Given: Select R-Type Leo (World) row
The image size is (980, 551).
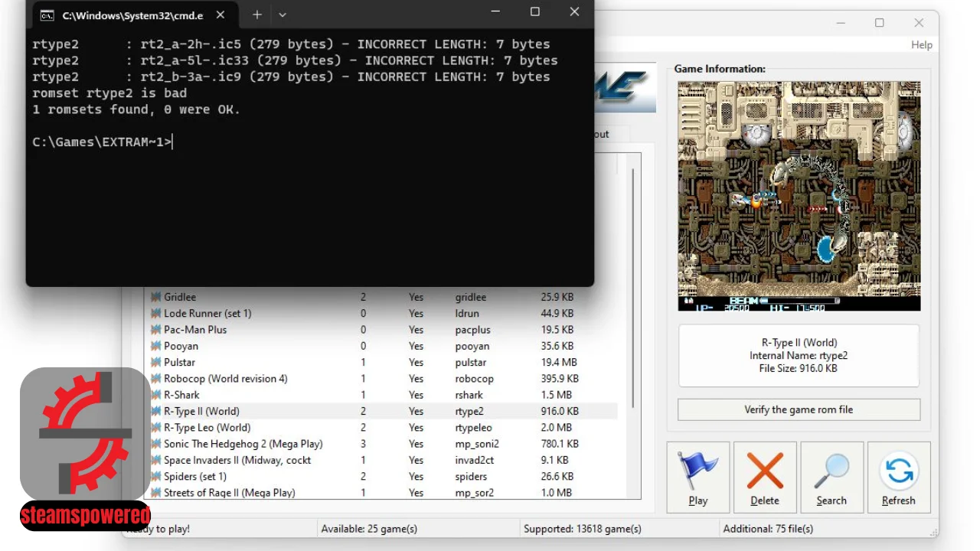Looking at the screenshot, I should pyautogui.click(x=383, y=428).
